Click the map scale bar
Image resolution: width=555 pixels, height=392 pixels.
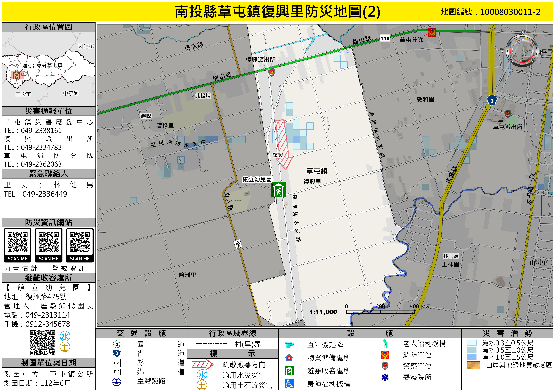(x=380, y=312)
